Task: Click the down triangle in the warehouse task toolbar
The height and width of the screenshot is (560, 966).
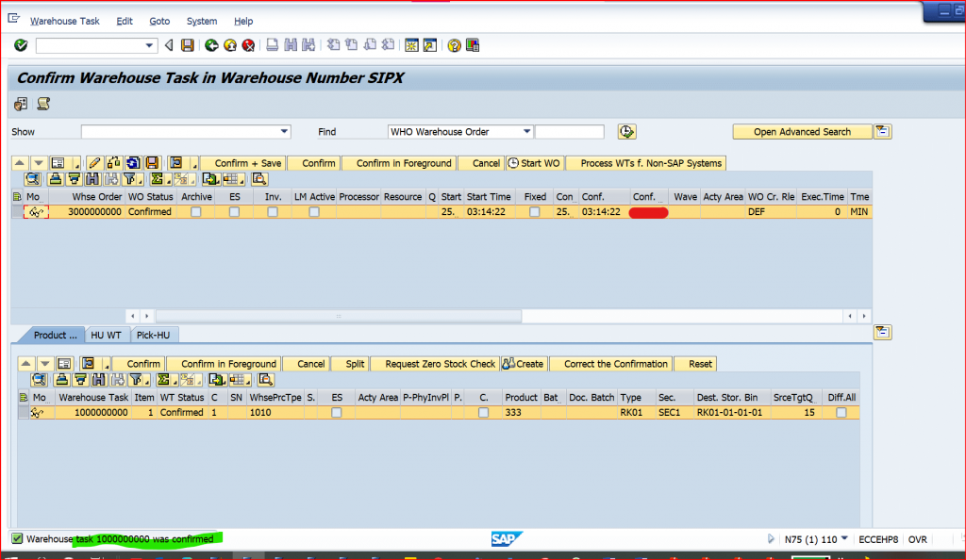Action: tap(44, 364)
